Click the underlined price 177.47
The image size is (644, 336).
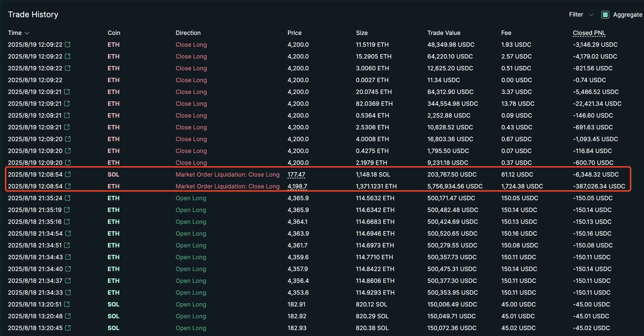(296, 175)
